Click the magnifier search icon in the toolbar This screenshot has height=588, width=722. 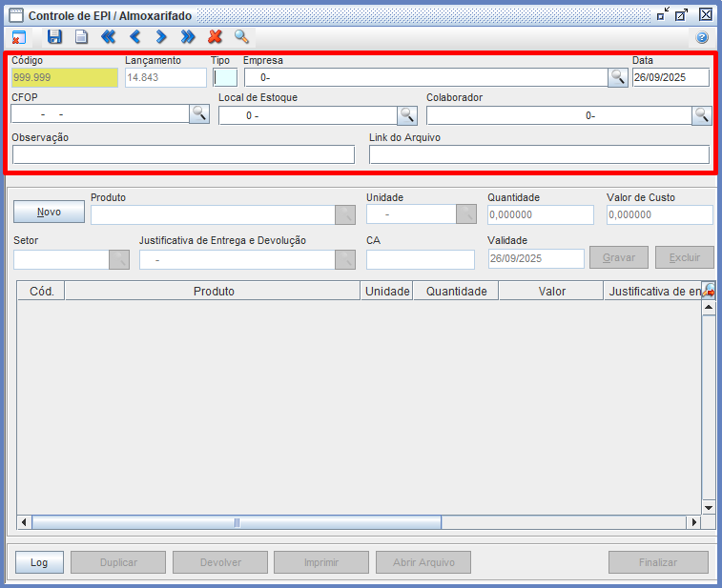241,37
